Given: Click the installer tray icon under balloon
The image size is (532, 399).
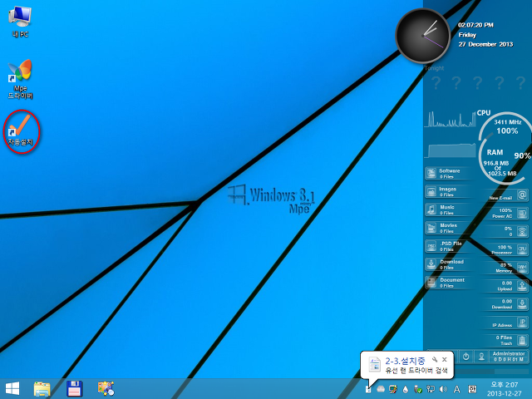Looking at the screenshot, I should point(368,390).
